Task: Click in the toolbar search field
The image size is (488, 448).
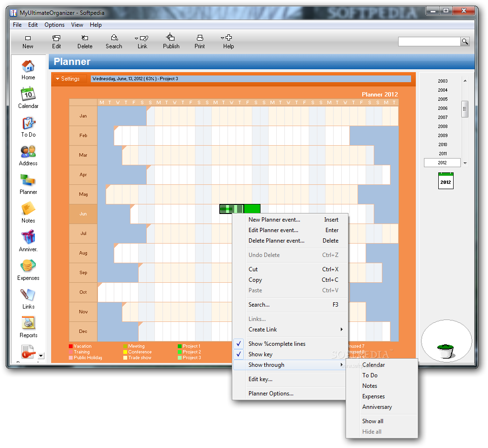Action: (429, 42)
